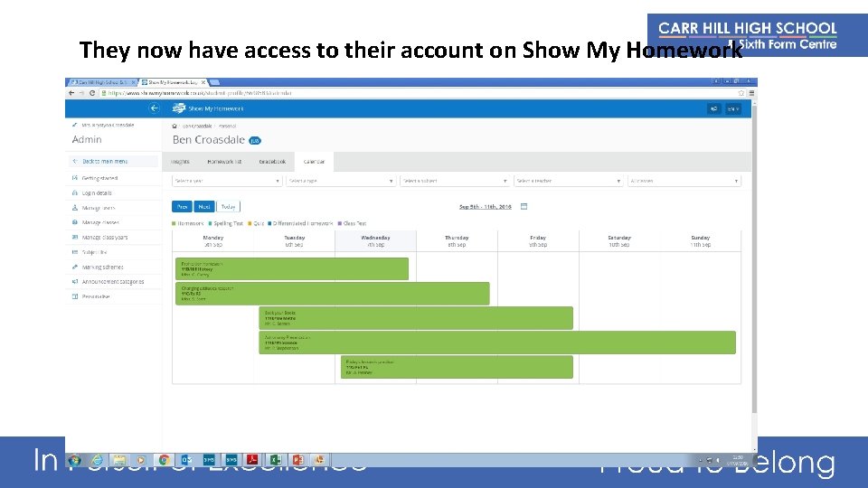
Task: Click the Differentiated Homework legend label
Action: [303, 223]
